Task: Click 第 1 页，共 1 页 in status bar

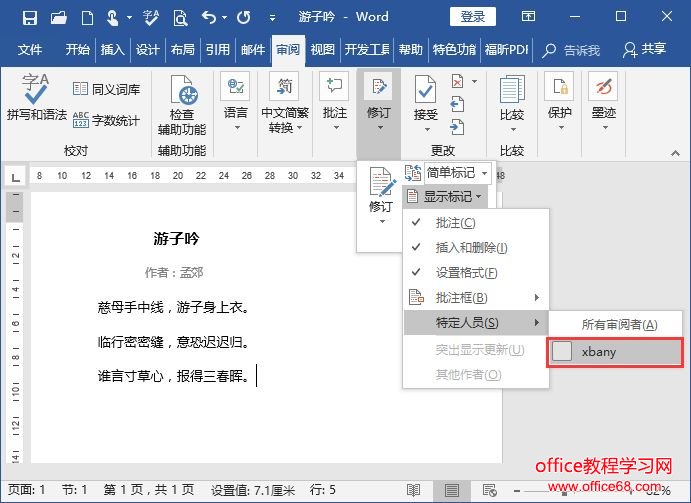Action: (x=149, y=490)
